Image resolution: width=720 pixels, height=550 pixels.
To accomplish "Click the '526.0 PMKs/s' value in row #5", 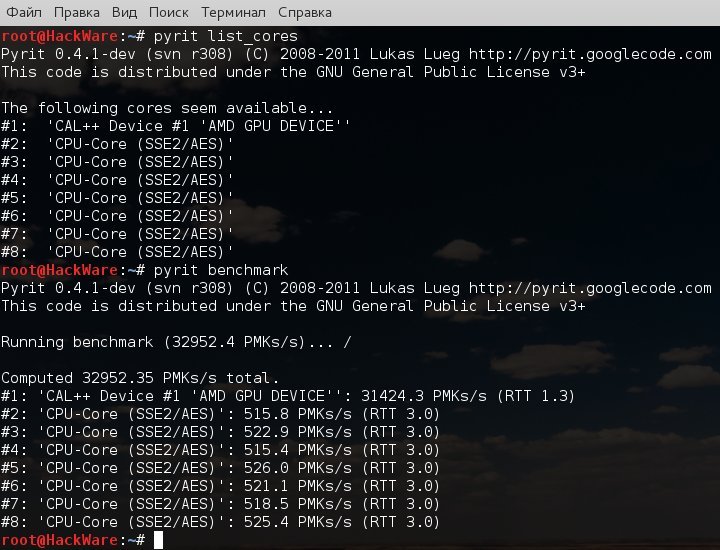I will point(298,468).
